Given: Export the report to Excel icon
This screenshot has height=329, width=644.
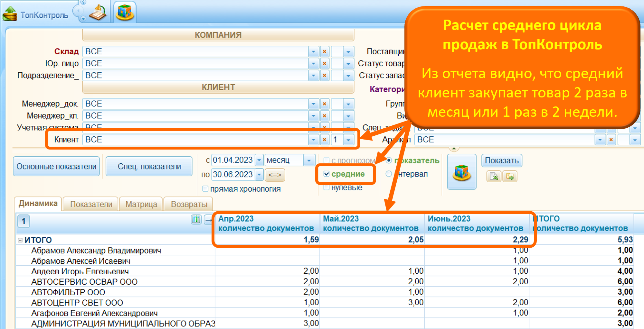Looking at the screenshot, I should click(x=494, y=176).
